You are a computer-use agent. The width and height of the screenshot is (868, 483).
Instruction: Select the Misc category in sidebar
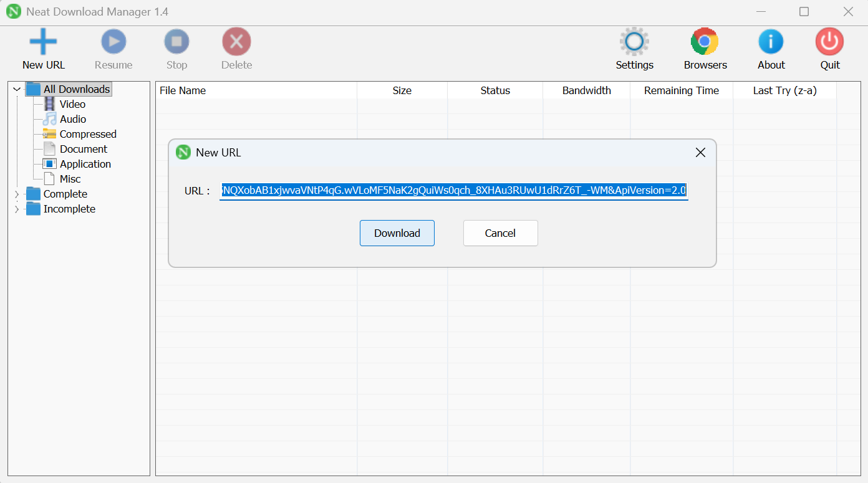point(70,179)
